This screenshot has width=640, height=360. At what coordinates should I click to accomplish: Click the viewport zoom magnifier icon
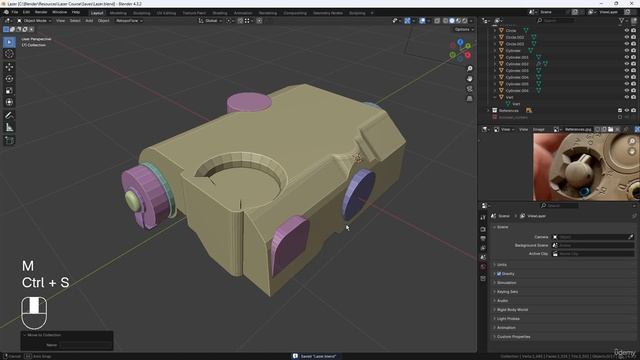coord(469,69)
